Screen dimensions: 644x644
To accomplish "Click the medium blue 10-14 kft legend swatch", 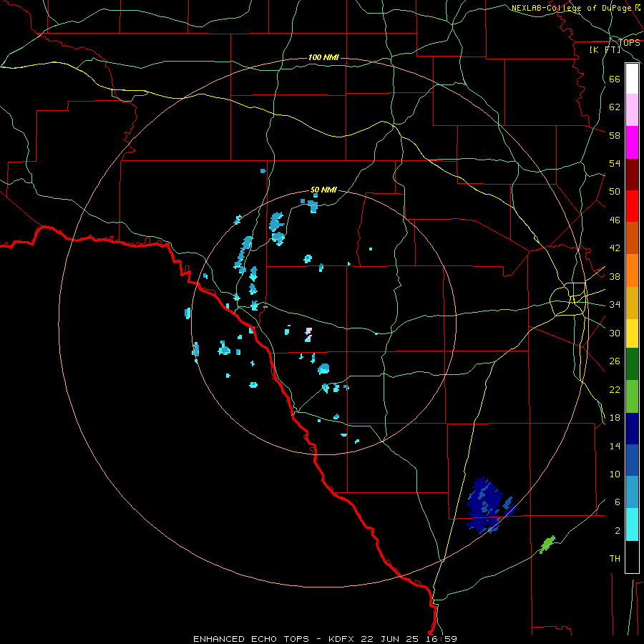I will click(632, 460).
